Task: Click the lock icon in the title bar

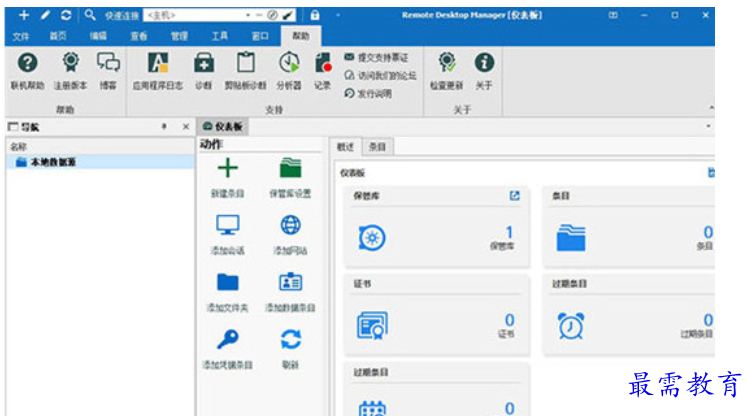Action: click(x=315, y=15)
